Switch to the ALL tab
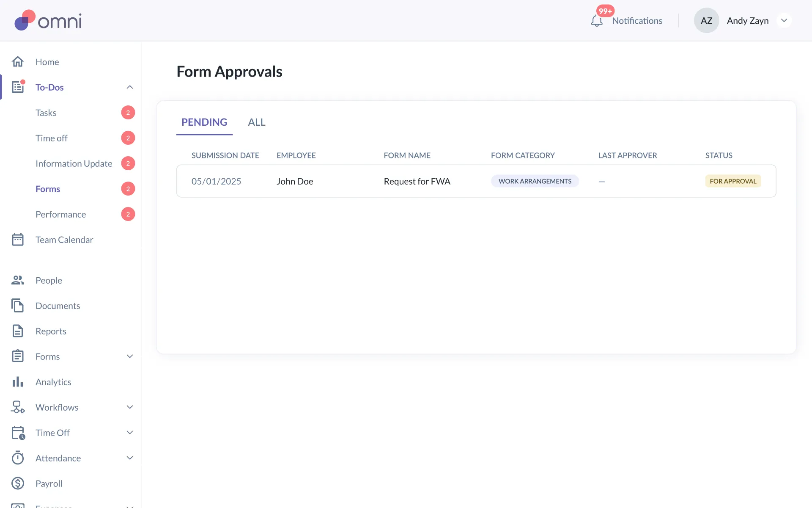The height and width of the screenshot is (508, 812). (256, 122)
